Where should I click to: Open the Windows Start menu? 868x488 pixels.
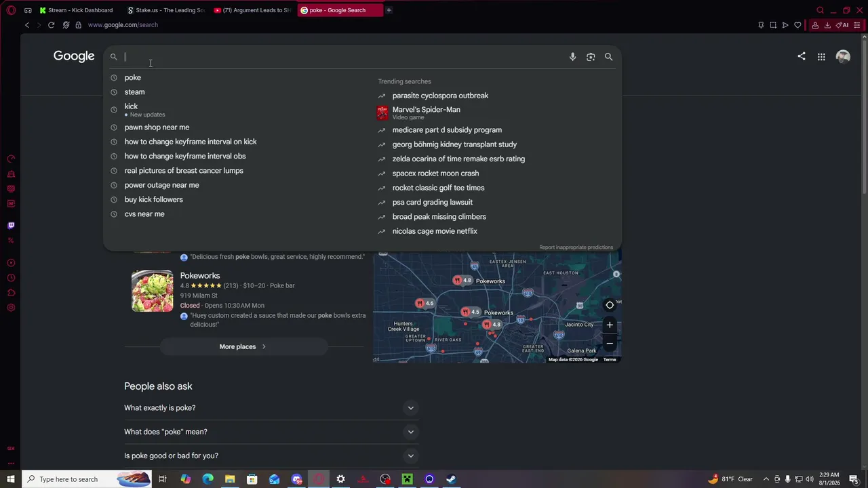(x=10, y=479)
